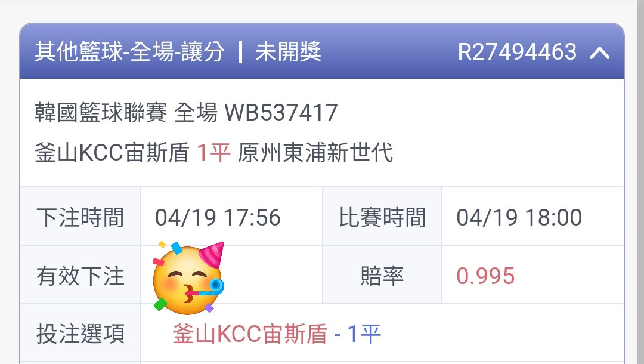
Task: Click the blue header bar of the bet card
Action: pos(322,51)
